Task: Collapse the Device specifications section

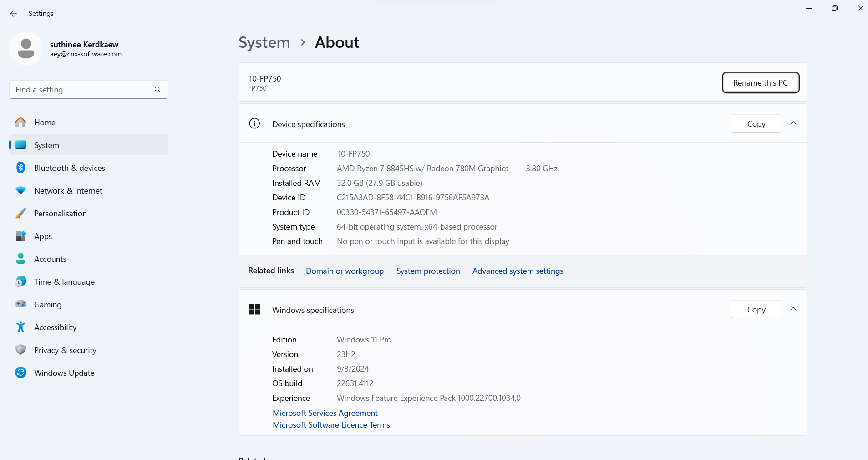Action: [793, 123]
